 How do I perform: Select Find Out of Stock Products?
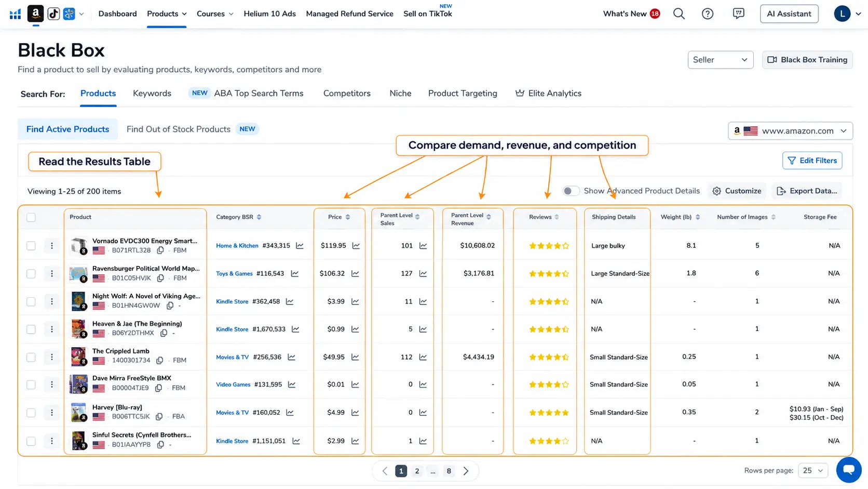pyautogui.click(x=179, y=129)
